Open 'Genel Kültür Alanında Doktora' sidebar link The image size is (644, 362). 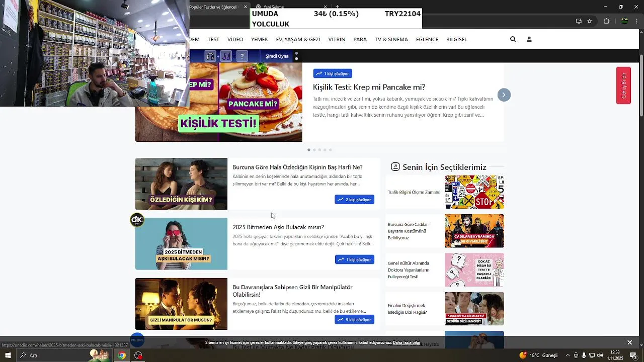click(x=409, y=270)
